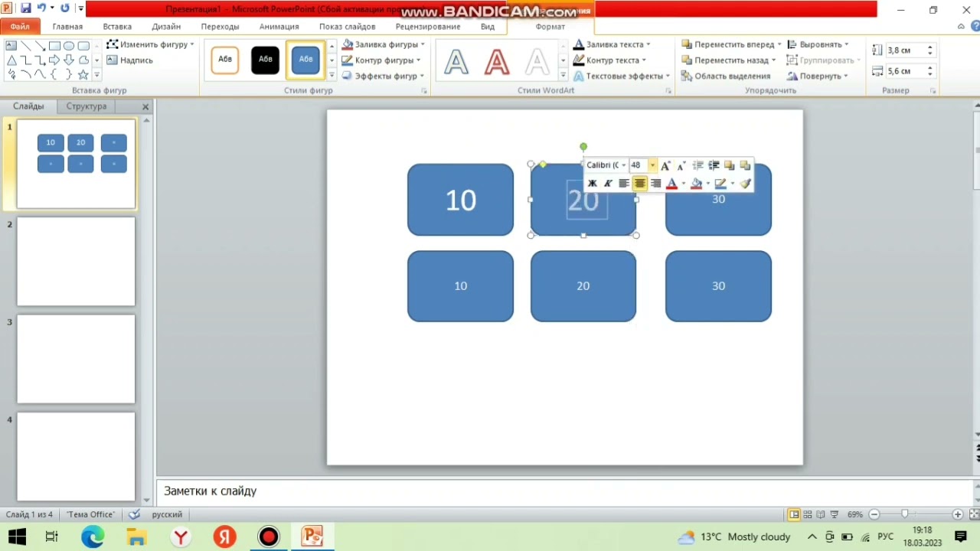Open font color dropdown arrow in mini toolbar
The height and width of the screenshot is (551, 980).
683,184
